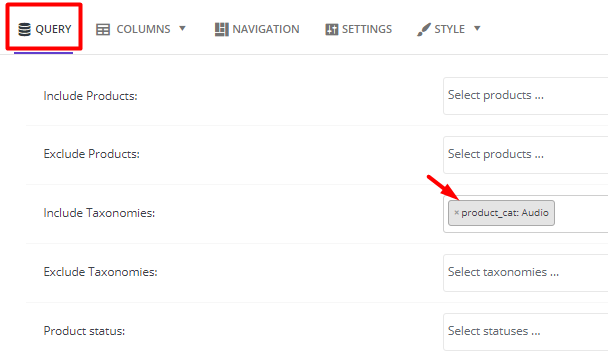Remove the product_cat: Audio tag
This screenshot has height=361, width=608.
(456, 212)
